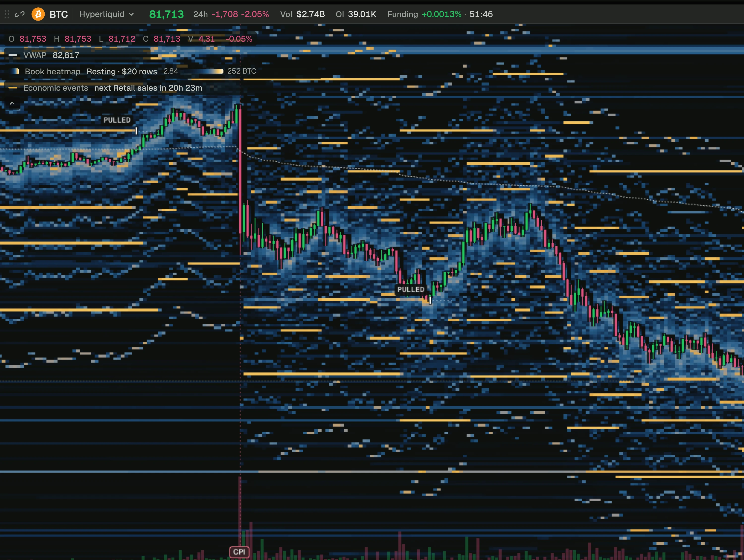The height and width of the screenshot is (560, 744).
Task: Click the drag handle grip icon
Action: click(7, 14)
